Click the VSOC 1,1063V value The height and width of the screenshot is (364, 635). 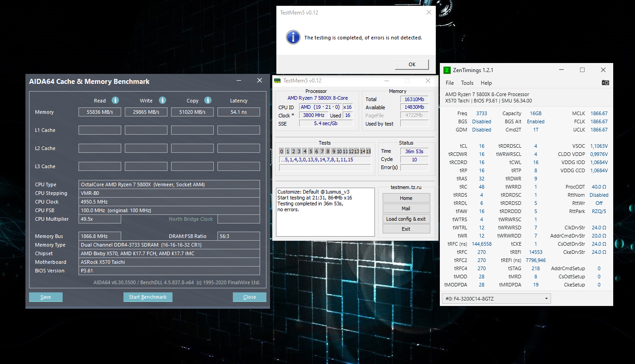pos(599,146)
